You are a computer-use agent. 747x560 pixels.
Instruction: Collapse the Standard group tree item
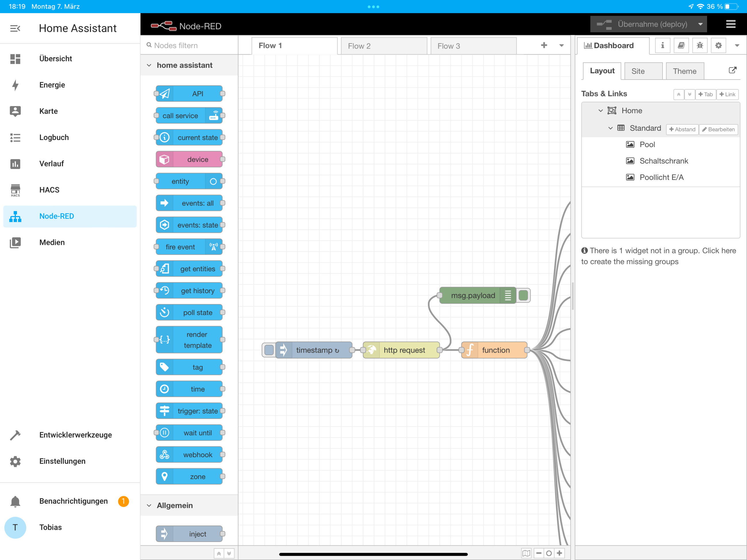611,128
